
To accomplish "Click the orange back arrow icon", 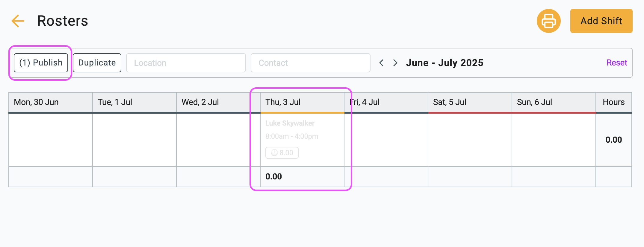I will pos(18,21).
